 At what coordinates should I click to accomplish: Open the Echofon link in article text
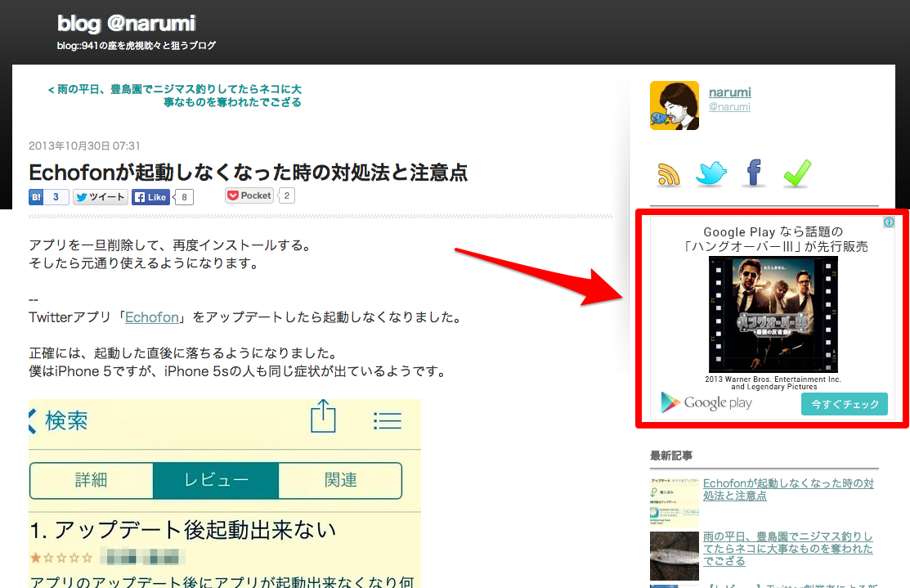152,317
